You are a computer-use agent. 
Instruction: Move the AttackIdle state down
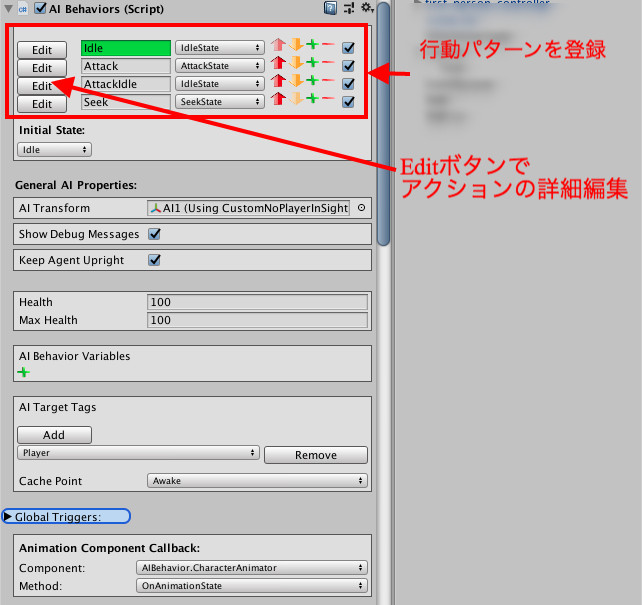pos(296,81)
